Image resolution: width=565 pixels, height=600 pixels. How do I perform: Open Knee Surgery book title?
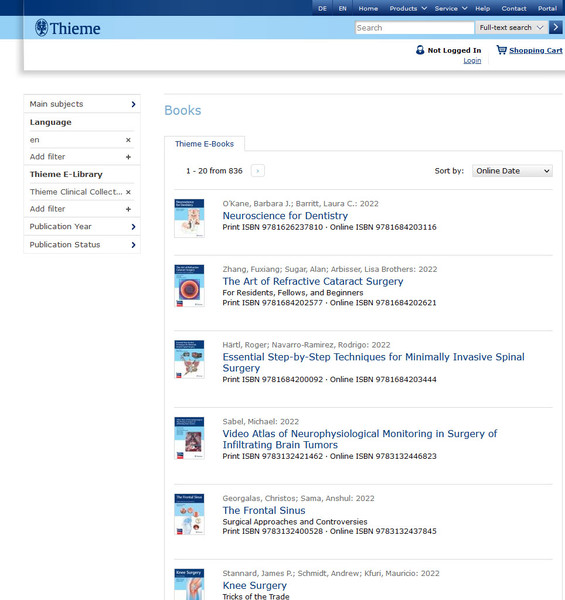click(x=254, y=585)
